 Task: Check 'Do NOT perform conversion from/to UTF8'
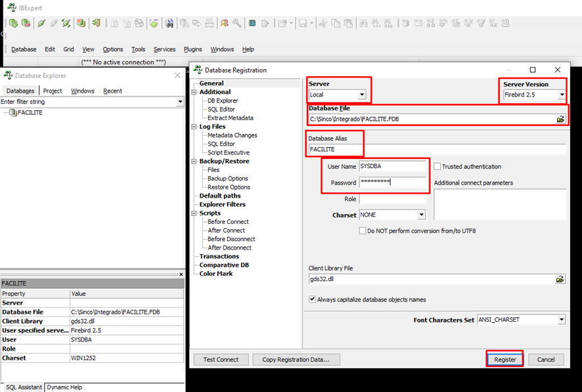363,231
